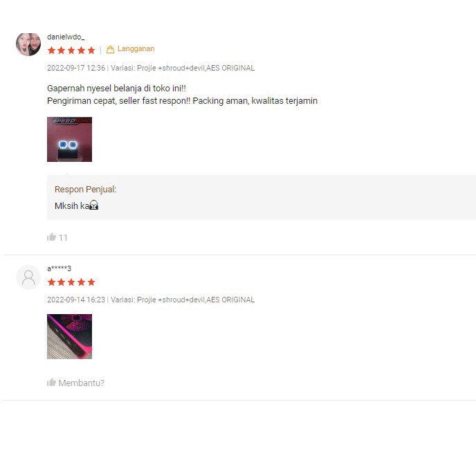Click the 2022-09-17 12:36 variation line
The image size is (476, 476).
point(151,68)
